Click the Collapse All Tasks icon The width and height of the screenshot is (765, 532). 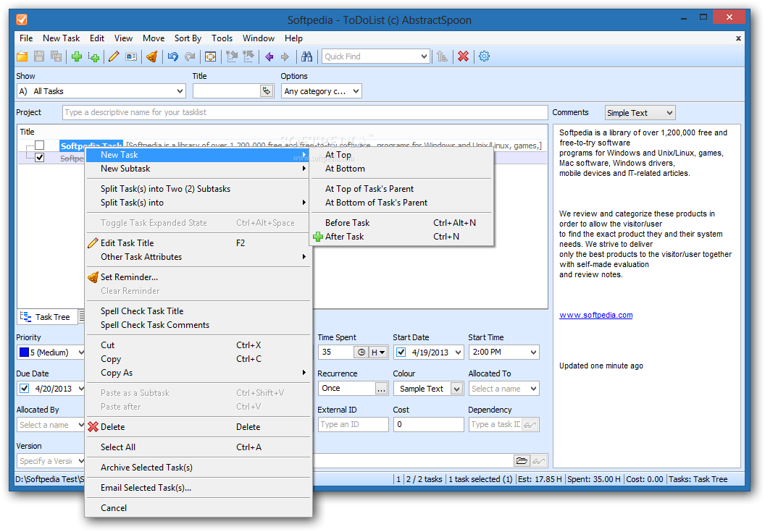tap(248, 56)
